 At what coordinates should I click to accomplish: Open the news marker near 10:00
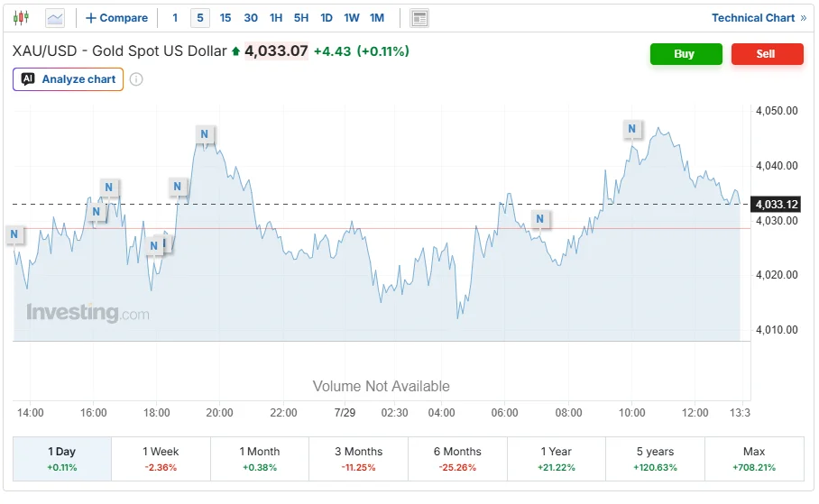pos(632,129)
